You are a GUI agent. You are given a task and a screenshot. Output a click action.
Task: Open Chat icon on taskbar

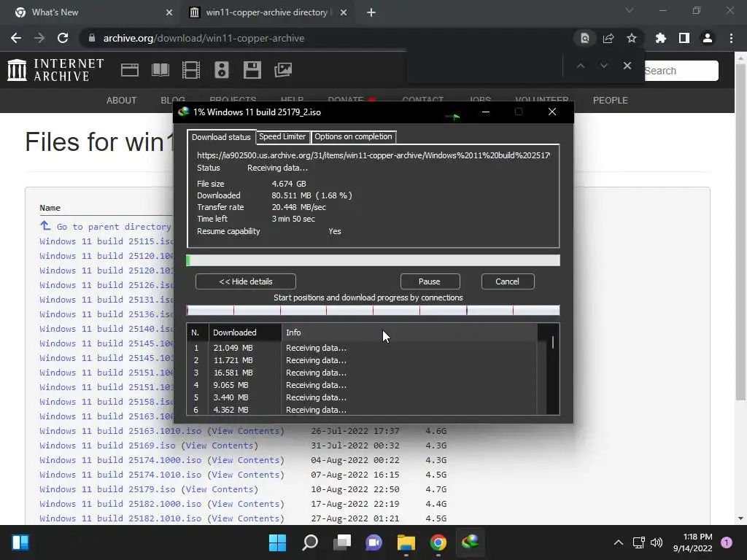[x=374, y=542]
